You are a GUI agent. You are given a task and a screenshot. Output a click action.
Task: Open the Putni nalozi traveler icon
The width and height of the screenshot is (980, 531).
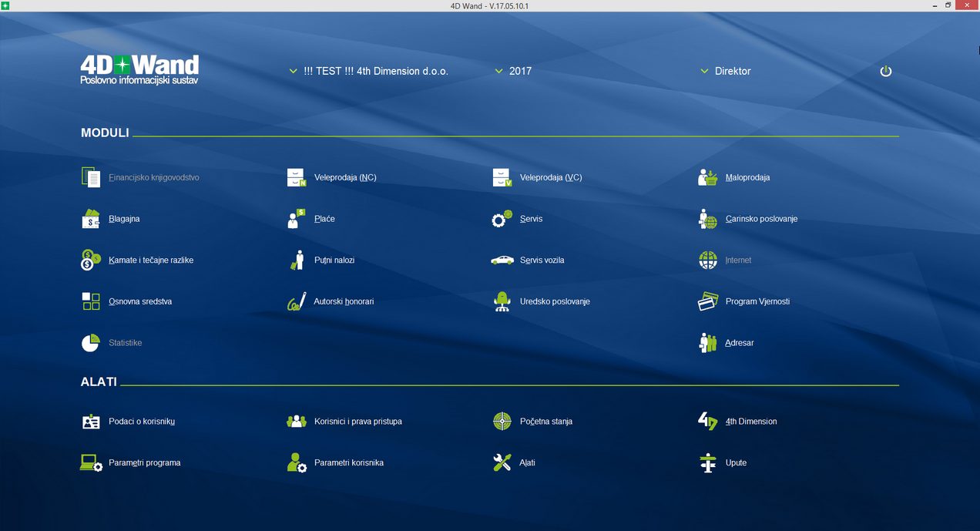point(297,260)
